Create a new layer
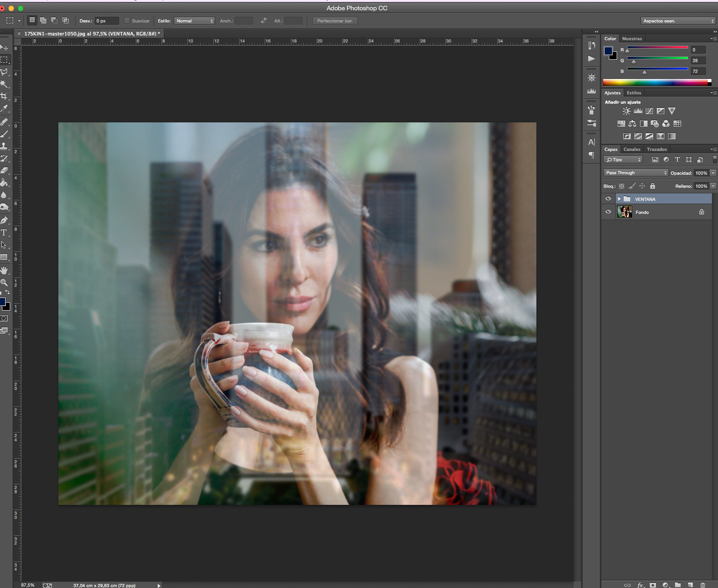The width and height of the screenshot is (718, 588). 690,585
